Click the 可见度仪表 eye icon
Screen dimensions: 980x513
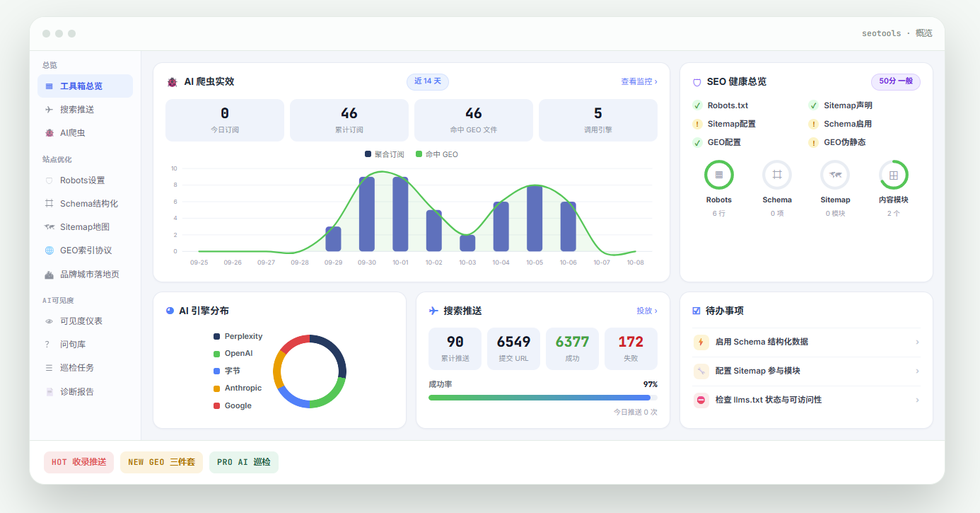[x=49, y=321]
